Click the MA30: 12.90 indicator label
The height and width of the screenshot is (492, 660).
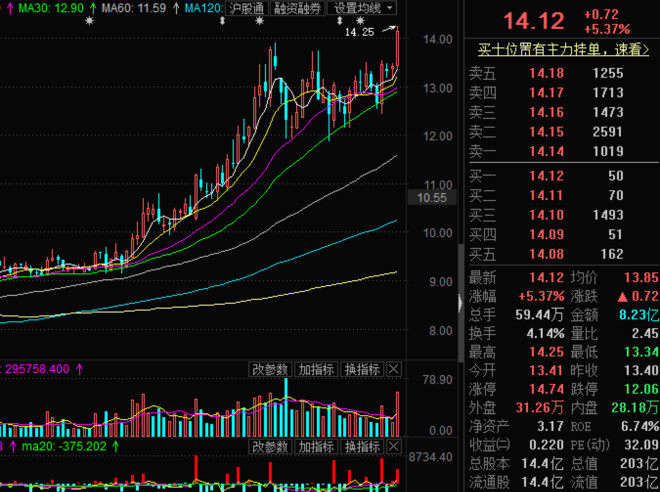[51, 8]
